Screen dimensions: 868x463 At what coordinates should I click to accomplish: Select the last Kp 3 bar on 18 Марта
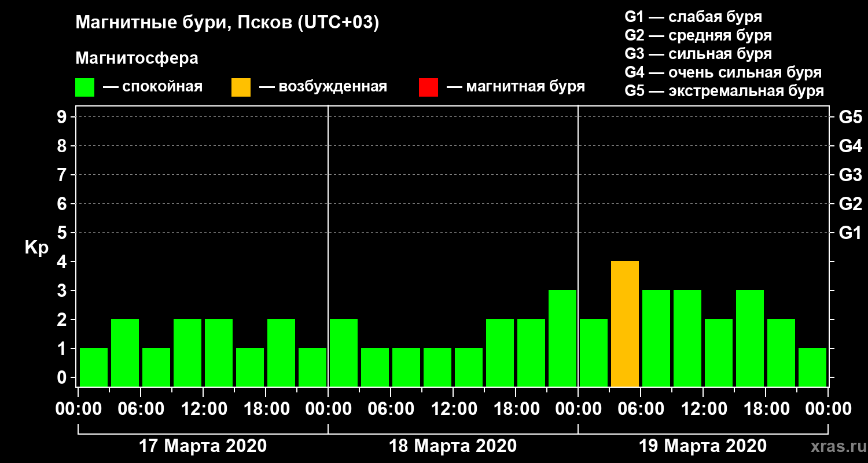click(562, 338)
